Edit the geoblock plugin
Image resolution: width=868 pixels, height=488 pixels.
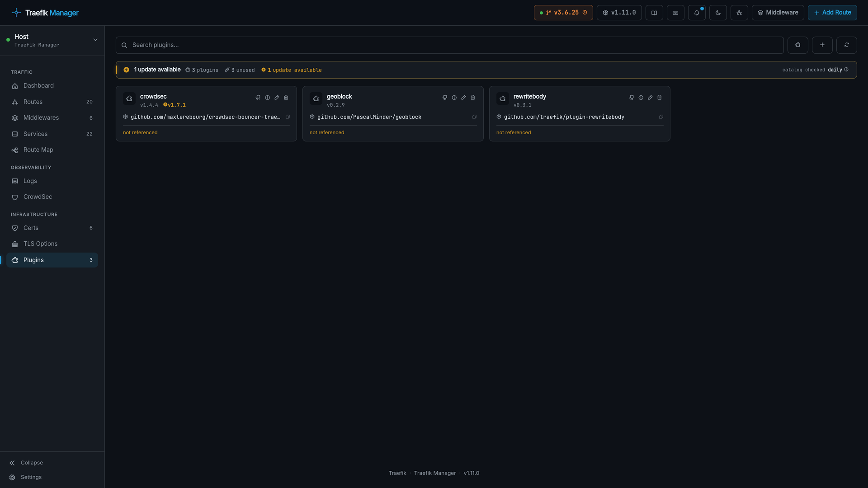[463, 98]
